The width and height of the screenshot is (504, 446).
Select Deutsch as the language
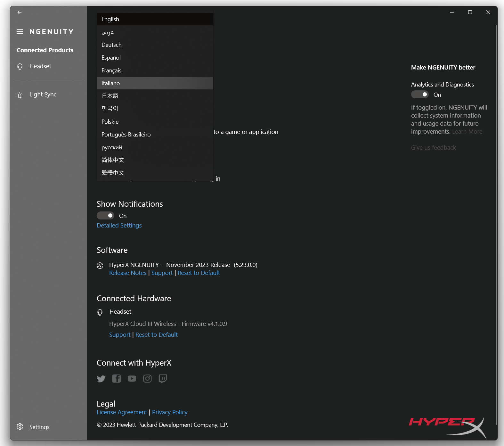click(155, 45)
